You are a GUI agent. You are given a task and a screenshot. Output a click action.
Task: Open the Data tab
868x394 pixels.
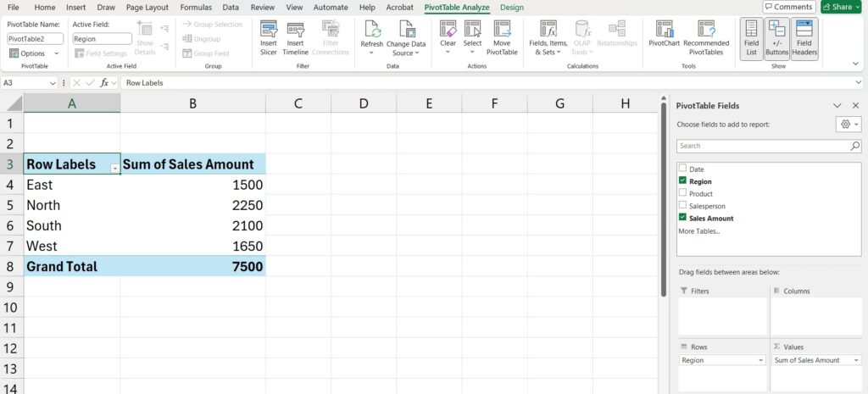point(231,7)
